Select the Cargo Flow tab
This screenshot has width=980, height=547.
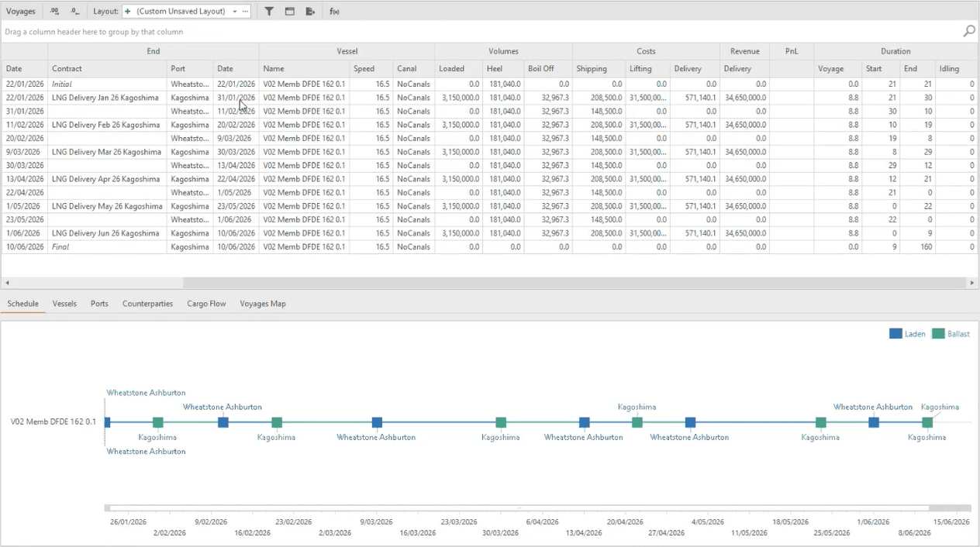[206, 304]
